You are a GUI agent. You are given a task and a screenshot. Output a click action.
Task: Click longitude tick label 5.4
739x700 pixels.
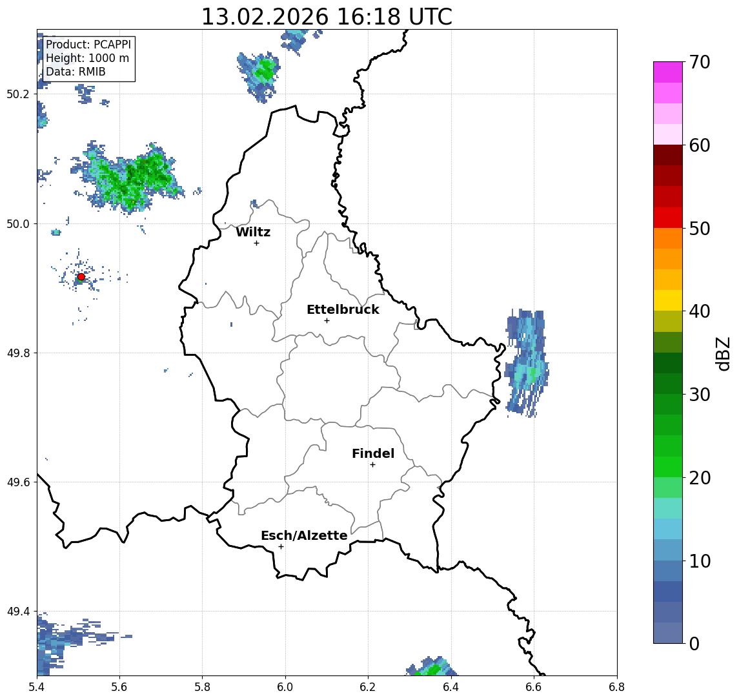point(37,687)
